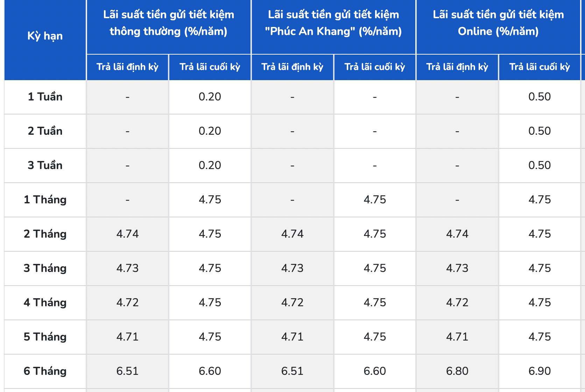Select the 5 Tháng row label

click(45, 337)
